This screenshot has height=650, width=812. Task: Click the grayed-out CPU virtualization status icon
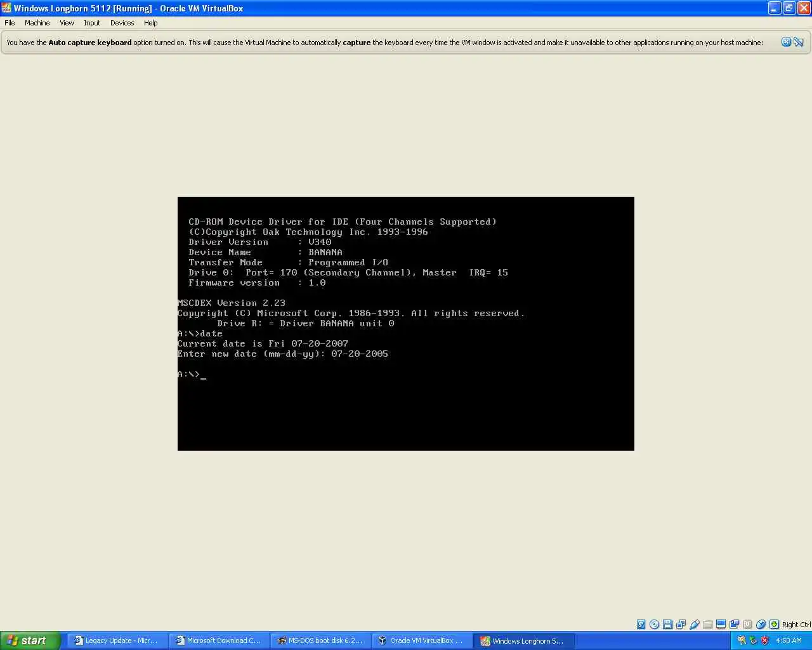pyautogui.click(x=747, y=625)
